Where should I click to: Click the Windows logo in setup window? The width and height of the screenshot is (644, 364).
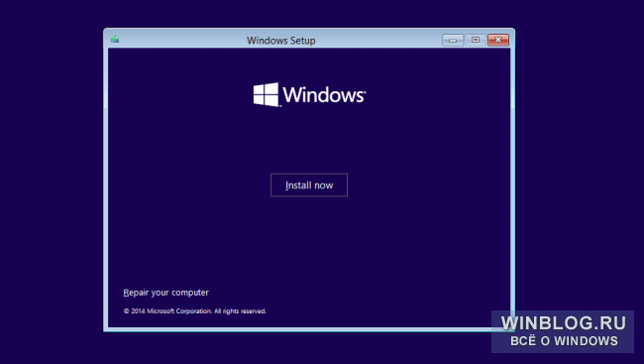coord(309,94)
